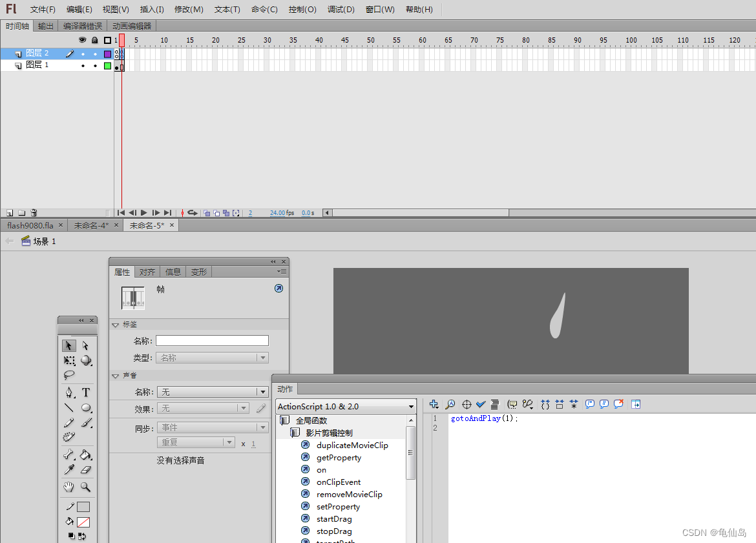Toggle visibility dot for 图层 1
Image resolution: width=756 pixels, height=543 pixels.
pyautogui.click(x=83, y=65)
